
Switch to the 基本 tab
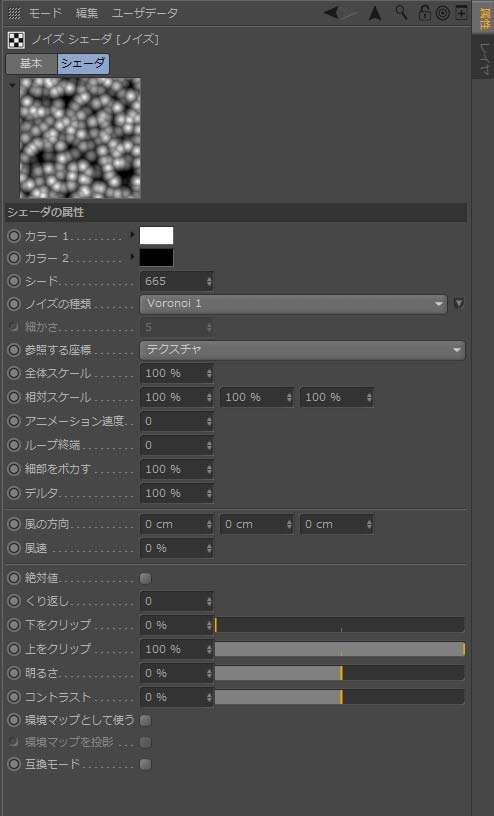click(31, 64)
